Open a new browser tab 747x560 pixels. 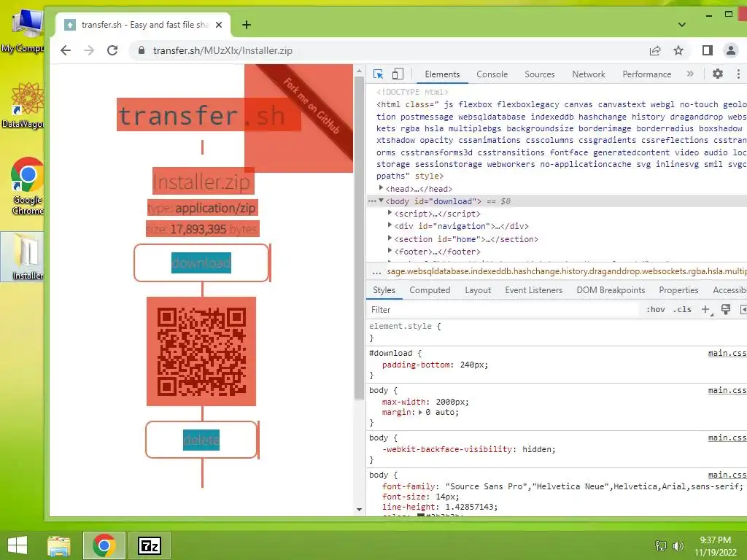pyautogui.click(x=247, y=25)
